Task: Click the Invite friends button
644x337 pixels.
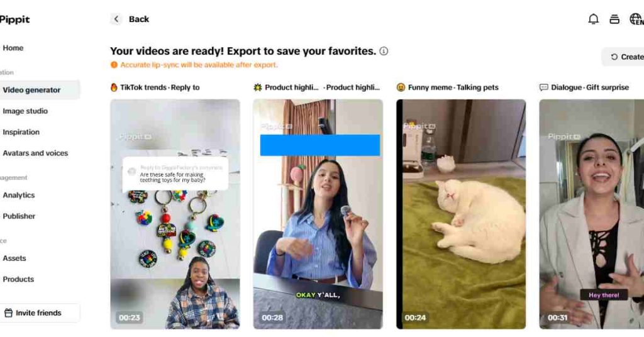Action: coord(40,312)
